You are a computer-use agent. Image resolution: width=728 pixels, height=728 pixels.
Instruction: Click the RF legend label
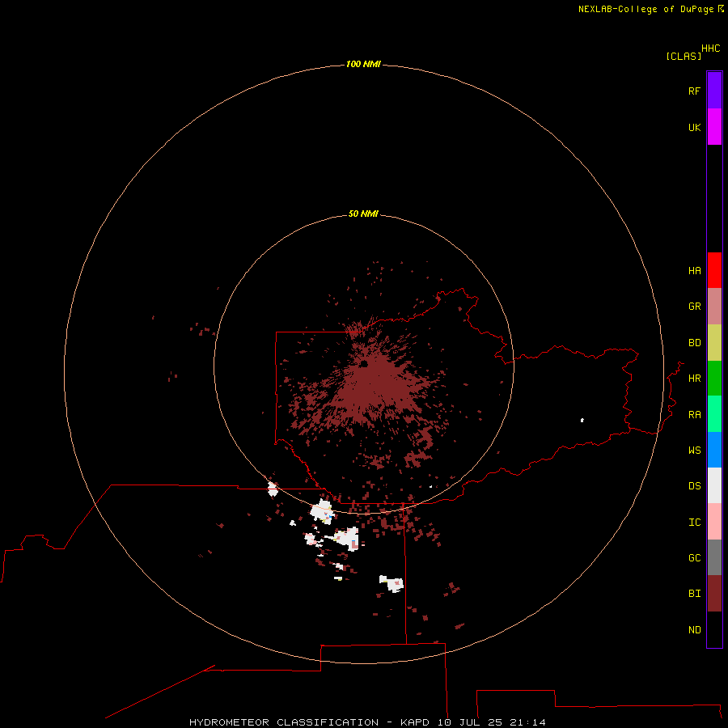[x=694, y=91]
